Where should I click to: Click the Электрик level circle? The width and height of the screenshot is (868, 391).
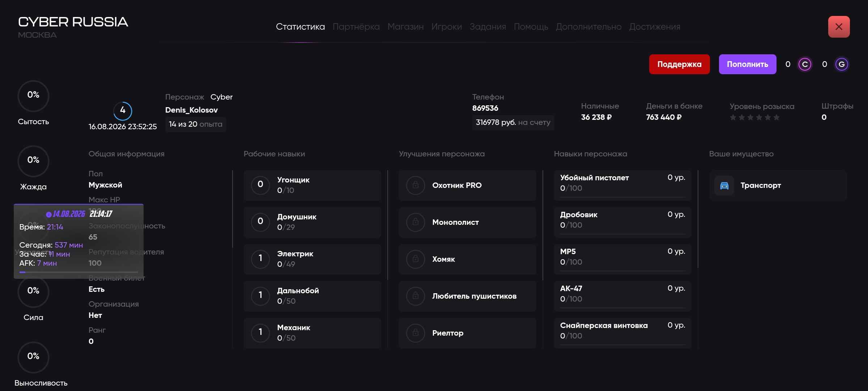260,258
